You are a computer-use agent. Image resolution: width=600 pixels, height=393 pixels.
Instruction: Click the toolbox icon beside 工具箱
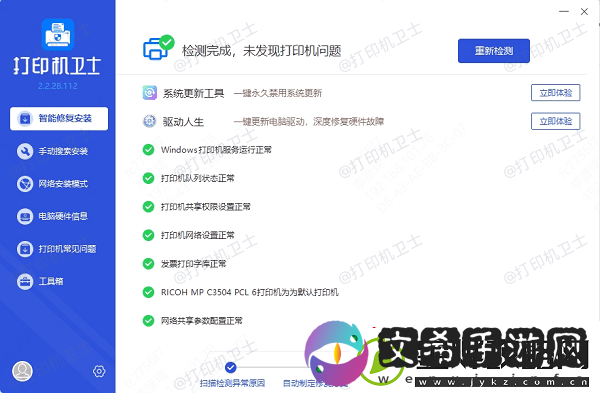click(x=25, y=282)
